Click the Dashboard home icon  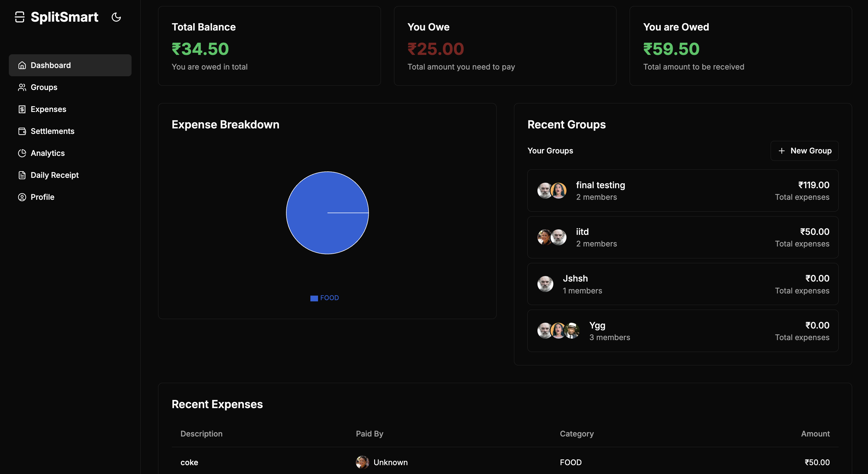coord(22,65)
